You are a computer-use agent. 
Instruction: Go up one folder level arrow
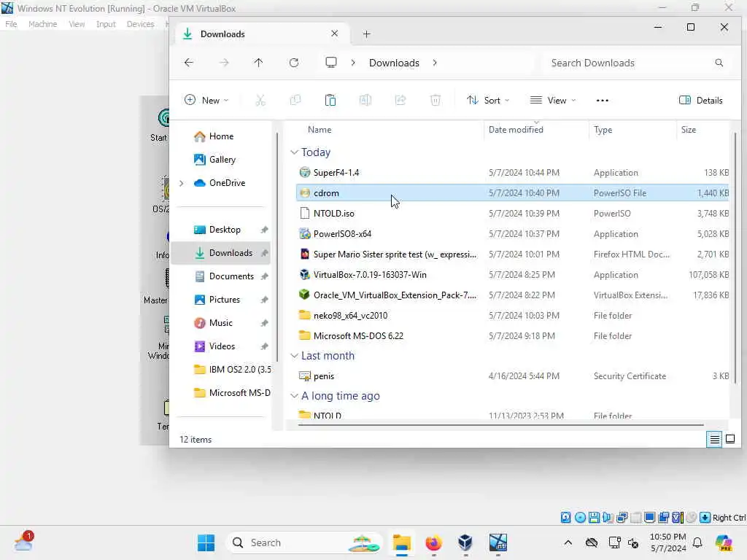pyautogui.click(x=259, y=63)
